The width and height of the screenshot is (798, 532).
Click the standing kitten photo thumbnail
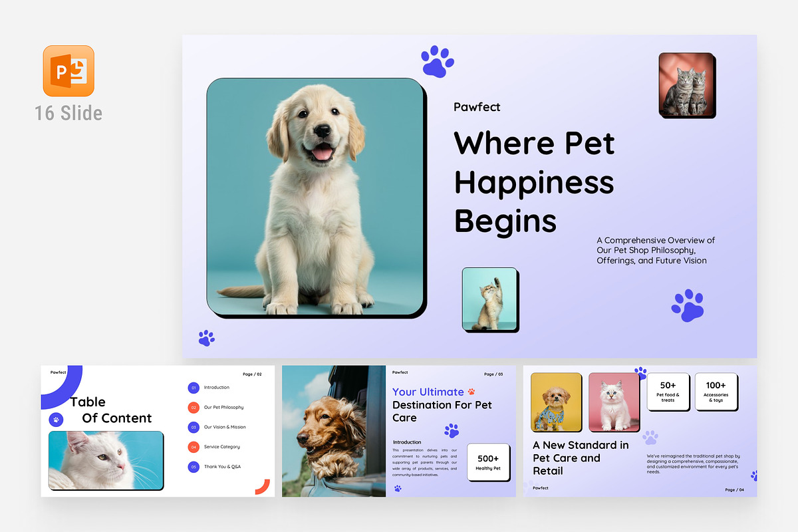(x=490, y=299)
